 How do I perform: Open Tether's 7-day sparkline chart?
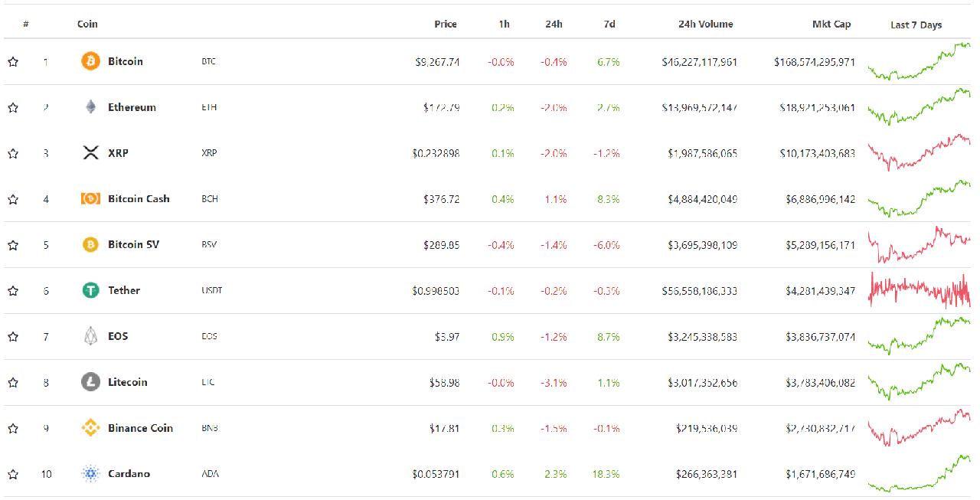coord(919,290)
